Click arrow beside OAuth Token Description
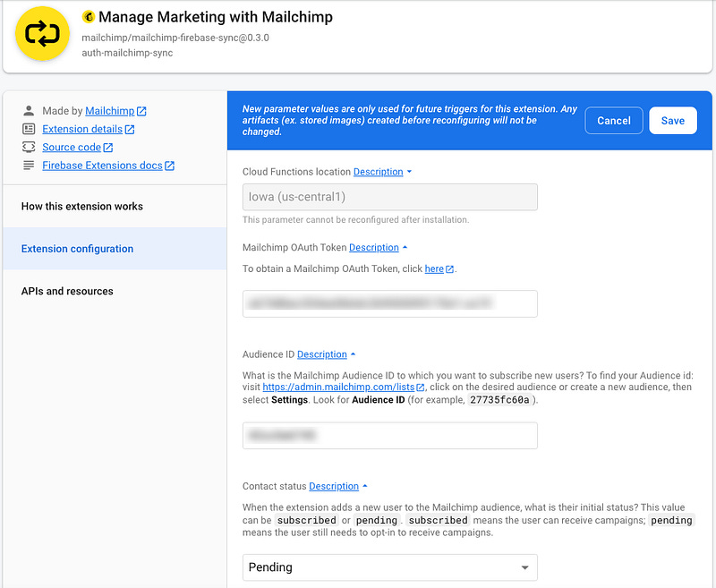716x588 pixels. [x=405, y=247]
